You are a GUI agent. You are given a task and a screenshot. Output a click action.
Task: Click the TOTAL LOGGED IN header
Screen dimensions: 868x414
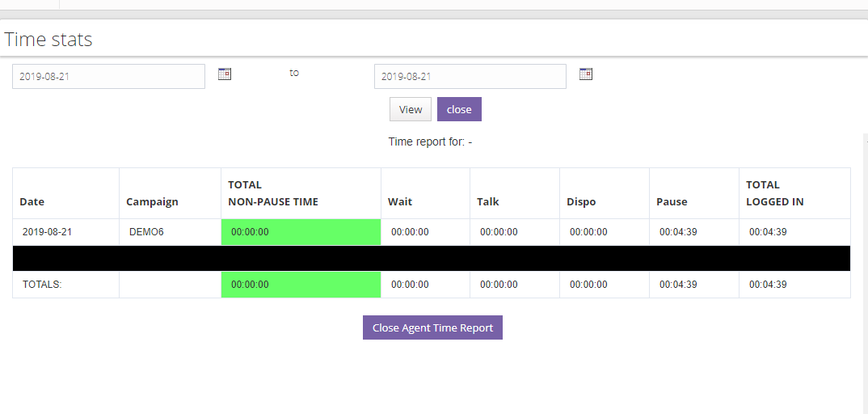coord(774,193)
